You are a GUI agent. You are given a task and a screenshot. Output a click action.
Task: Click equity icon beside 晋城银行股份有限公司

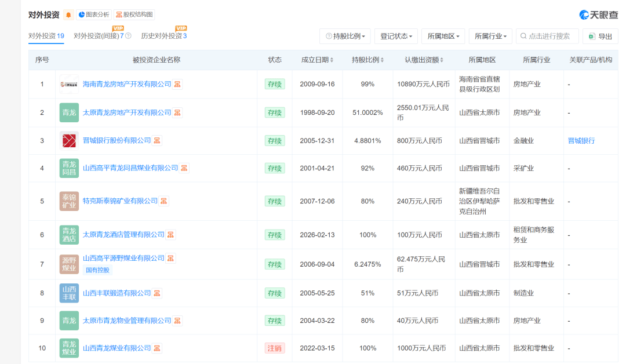157,140
